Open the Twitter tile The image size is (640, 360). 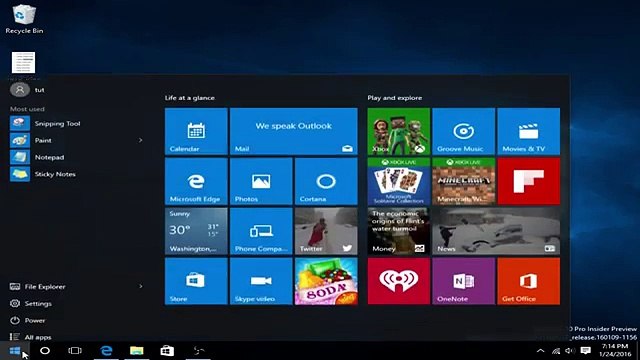[326, 231]
